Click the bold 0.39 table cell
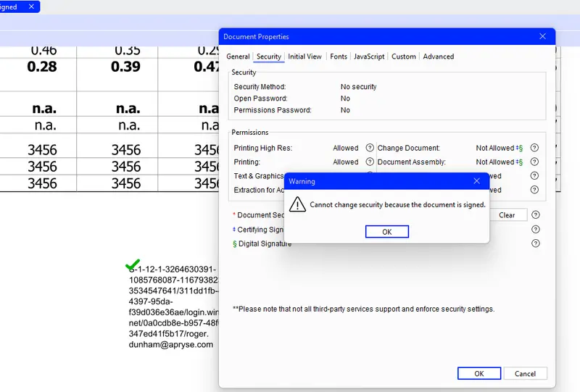The image size is (580, 392). coord(125,67)
